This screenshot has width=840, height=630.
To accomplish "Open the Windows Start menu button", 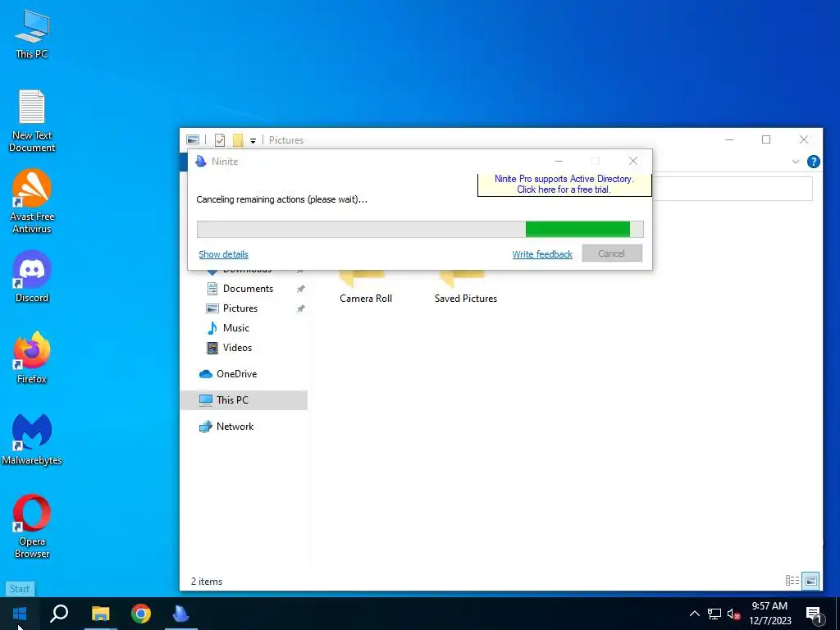I will coord(20,614).
